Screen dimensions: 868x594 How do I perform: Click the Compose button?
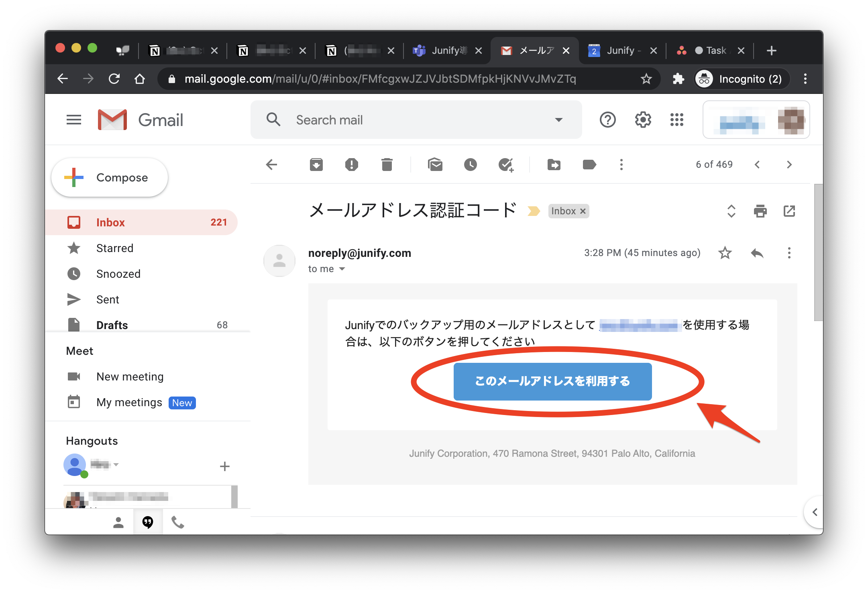tap(110, 177)
